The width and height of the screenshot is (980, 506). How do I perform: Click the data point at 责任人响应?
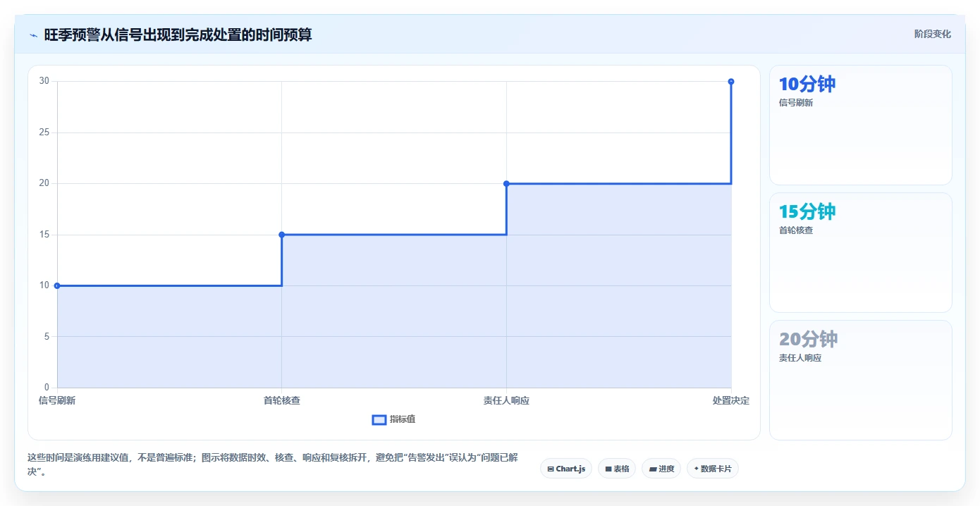(x=506, y=183)
